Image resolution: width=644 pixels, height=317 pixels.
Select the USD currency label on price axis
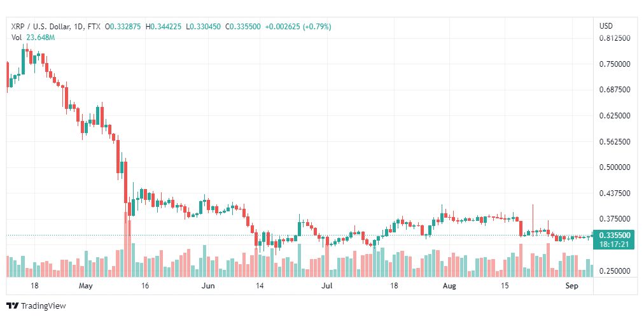pyautogui.click(x=606, y=26)
